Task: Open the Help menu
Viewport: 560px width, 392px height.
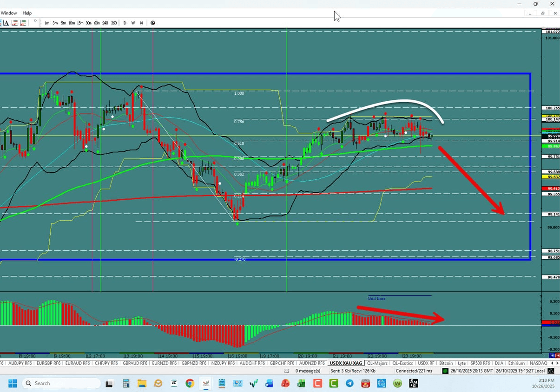Action: tap(26, 13)
